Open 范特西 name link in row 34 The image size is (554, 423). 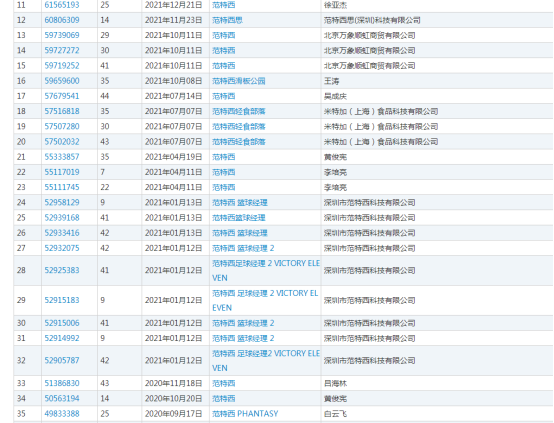click(224, 399)
